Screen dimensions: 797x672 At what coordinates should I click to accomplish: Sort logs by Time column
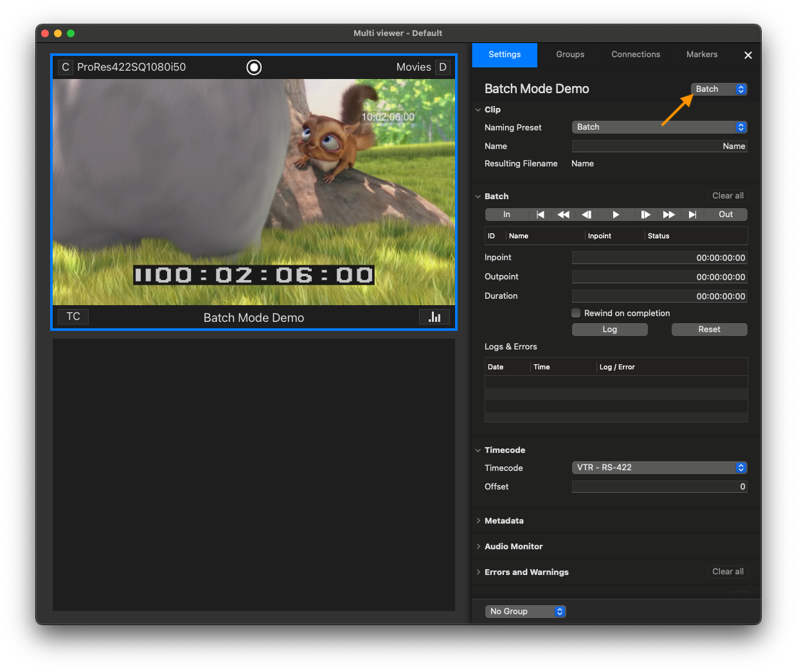(564, 367)
